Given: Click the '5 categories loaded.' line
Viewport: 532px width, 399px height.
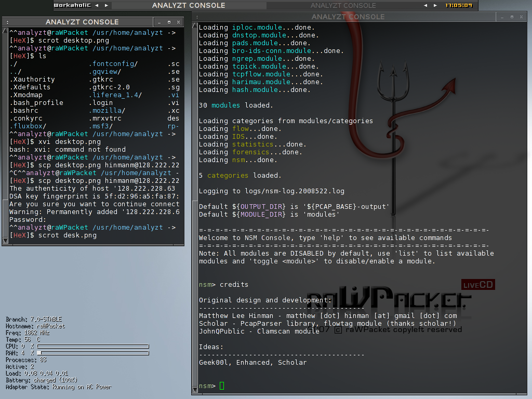Looking at the screenshot, I should [x=240, y=176].
